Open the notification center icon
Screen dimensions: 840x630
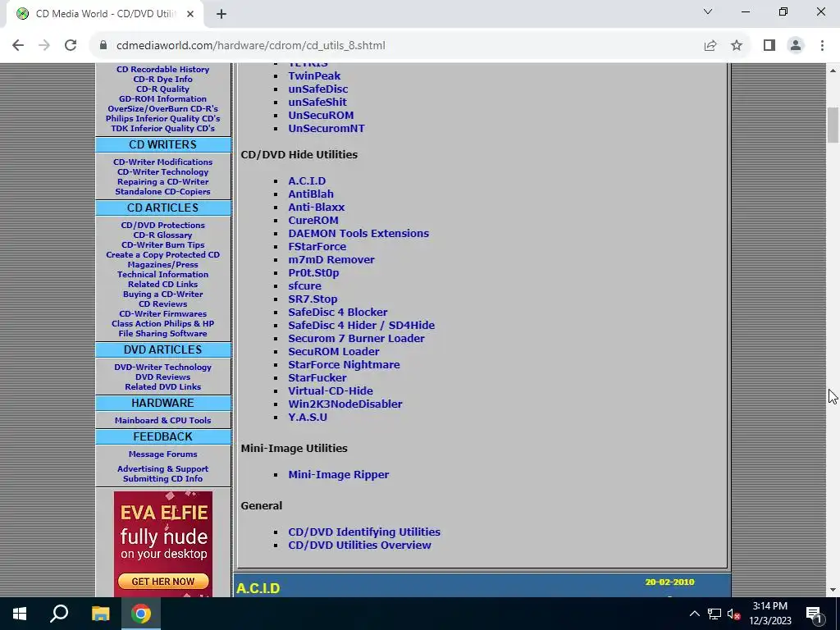(x=814, y=614)
